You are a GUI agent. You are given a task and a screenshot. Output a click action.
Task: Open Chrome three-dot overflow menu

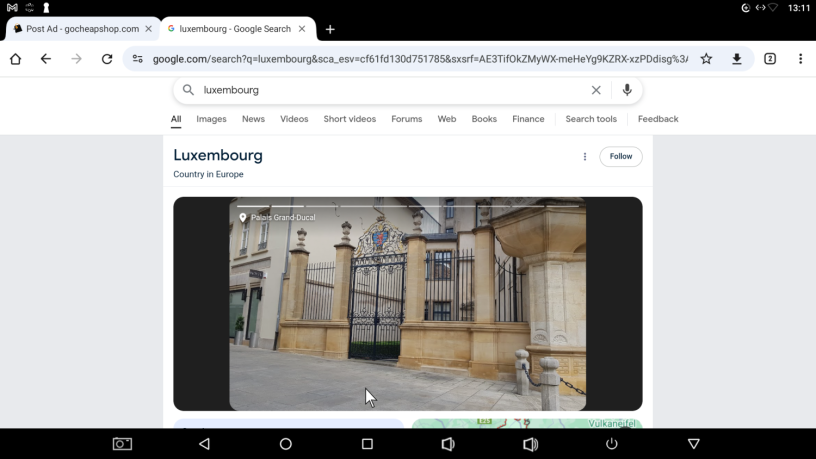tap(800, 59)
